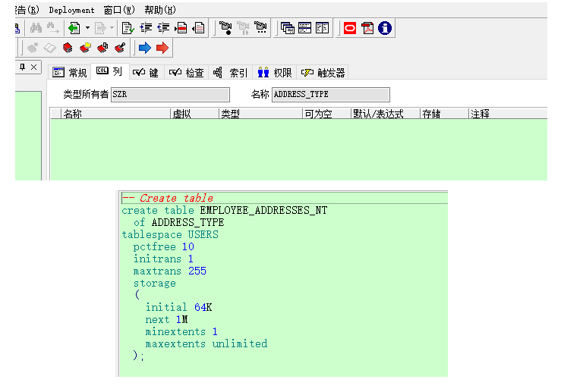Pin the left panel with pushpin
The width and height of the screenshot is (583, 392).
click(23, 67)
